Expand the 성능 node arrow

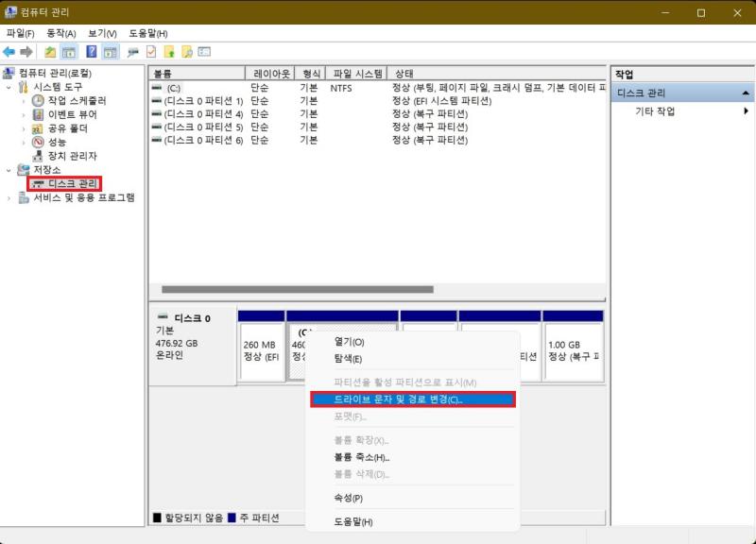(x=24, y=143)
